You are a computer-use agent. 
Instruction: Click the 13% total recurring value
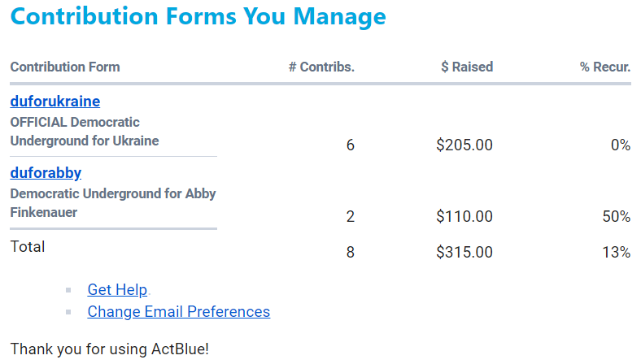point(616,253)
